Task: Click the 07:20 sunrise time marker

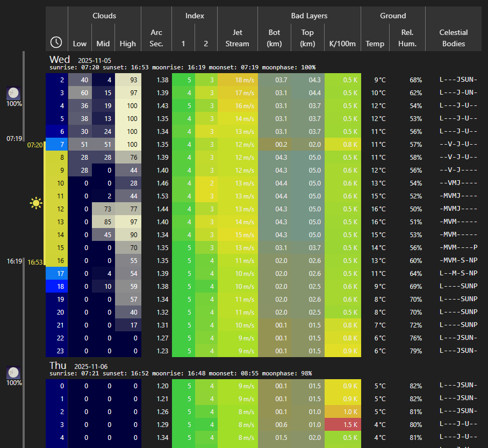Action: point(34,145)
